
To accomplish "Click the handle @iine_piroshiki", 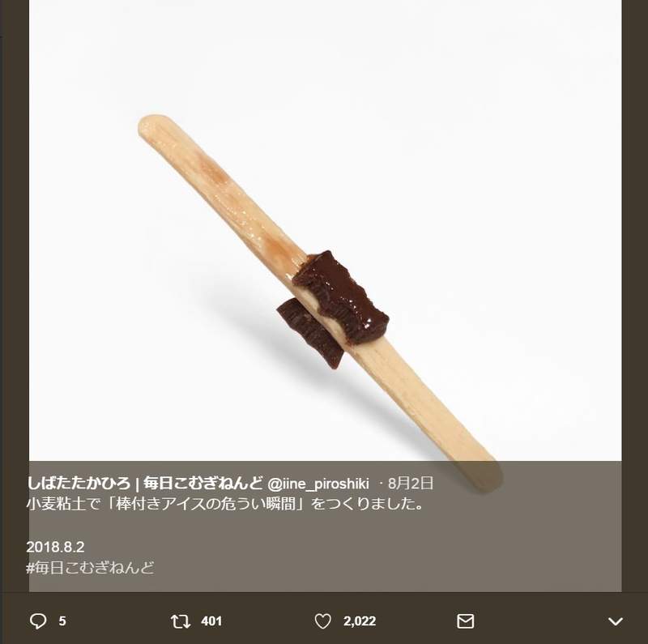I will [x=318, y=484].
